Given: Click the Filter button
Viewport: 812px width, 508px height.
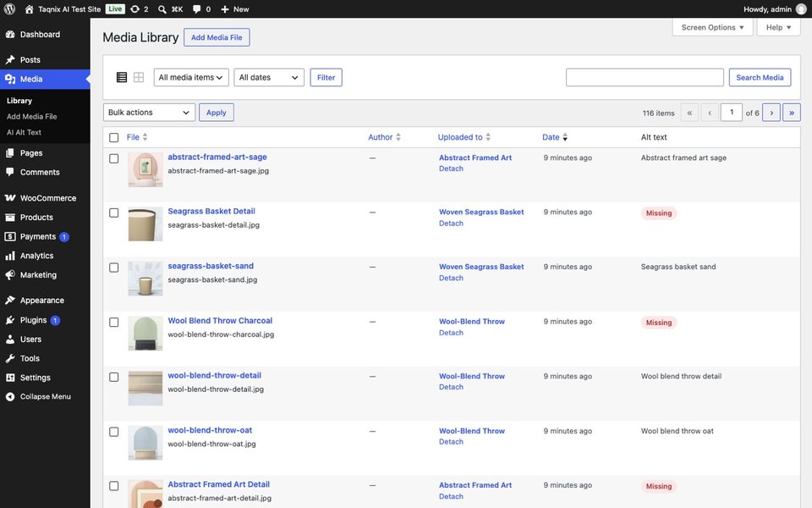Looking at the screenshot, I should pyautogui.click(x=326, y=77).
